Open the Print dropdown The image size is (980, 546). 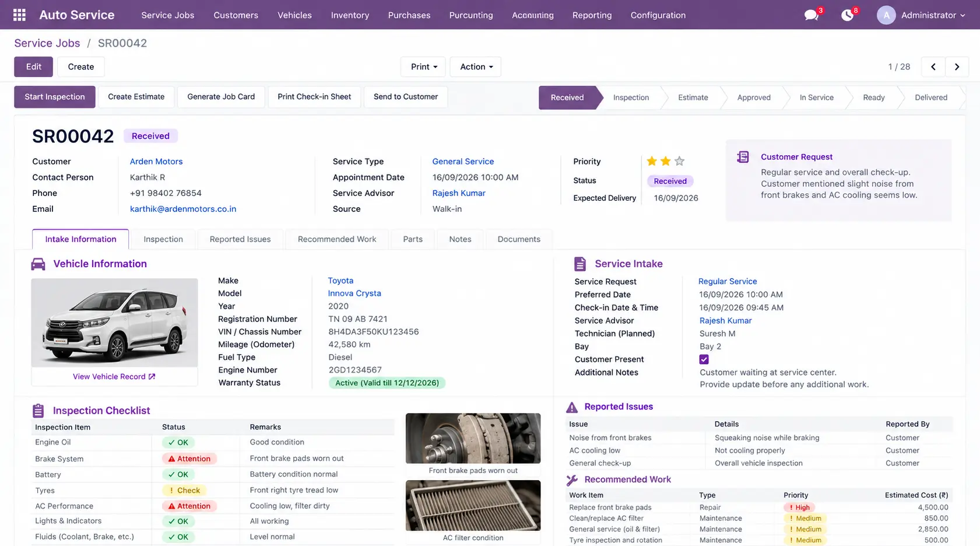[x=423, y=66]
